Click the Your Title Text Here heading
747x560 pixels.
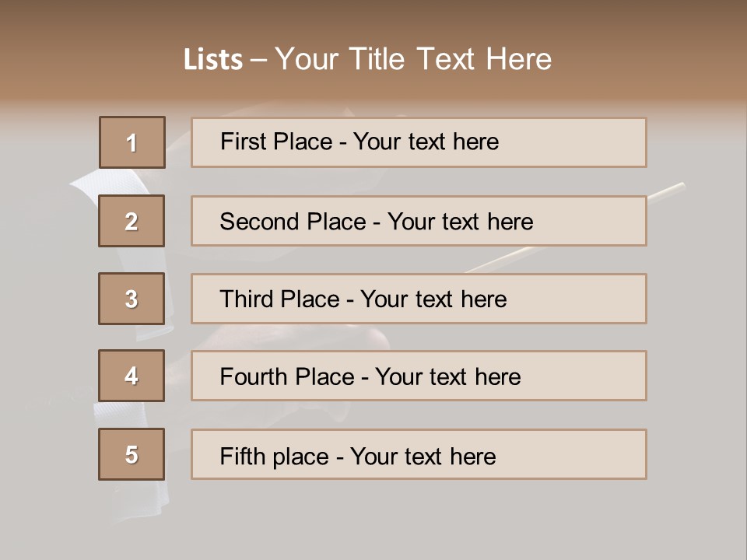(x=413, y=59)
